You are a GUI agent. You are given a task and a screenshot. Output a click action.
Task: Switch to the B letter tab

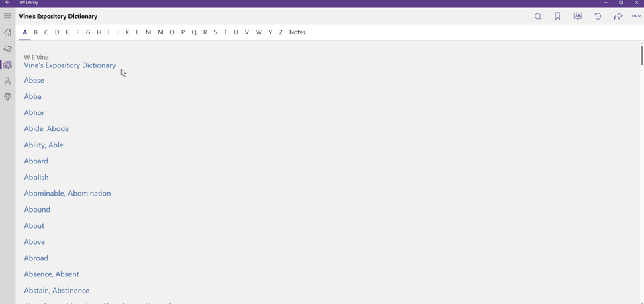click(36, 32)
